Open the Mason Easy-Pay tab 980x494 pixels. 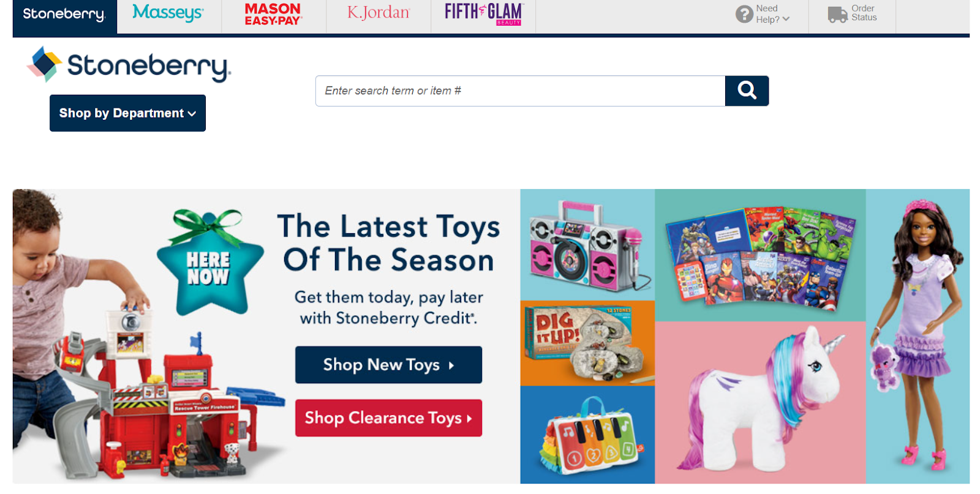point(273,14)
